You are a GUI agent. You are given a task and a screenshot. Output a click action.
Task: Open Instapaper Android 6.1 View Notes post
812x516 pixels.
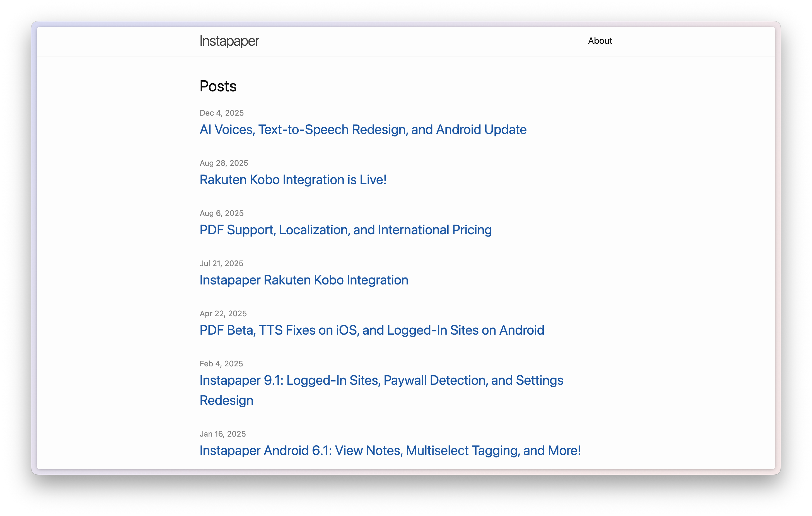(390, 451)
